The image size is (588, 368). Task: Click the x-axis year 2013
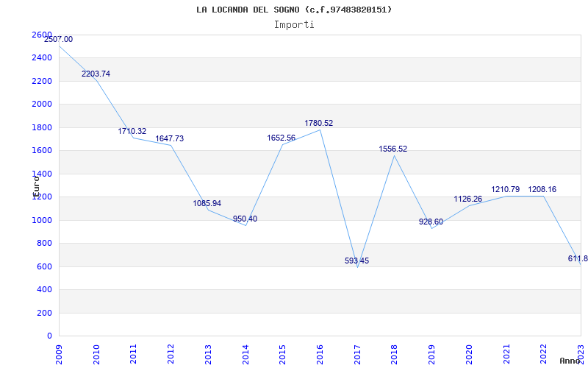208,355
